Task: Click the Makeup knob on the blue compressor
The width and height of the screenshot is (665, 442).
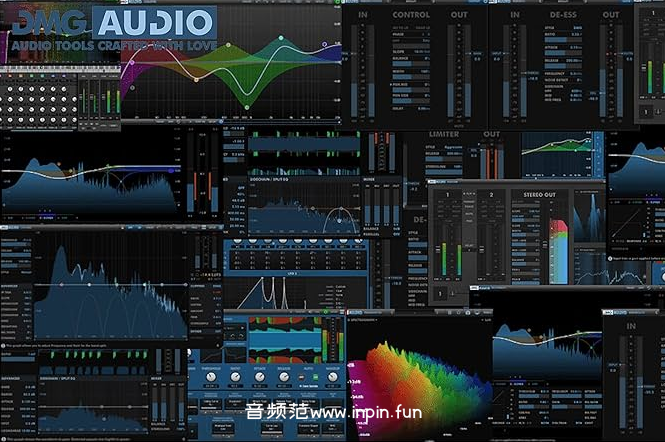Action: [333, 377]
